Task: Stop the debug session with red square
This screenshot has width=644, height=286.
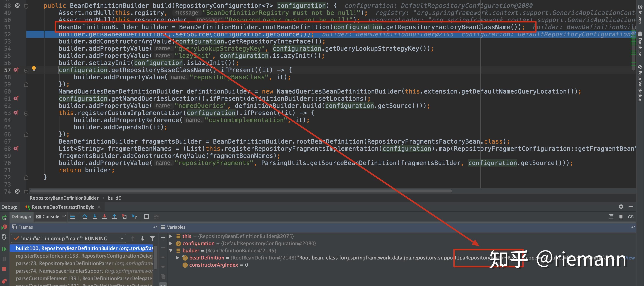Action: point(4,269)
